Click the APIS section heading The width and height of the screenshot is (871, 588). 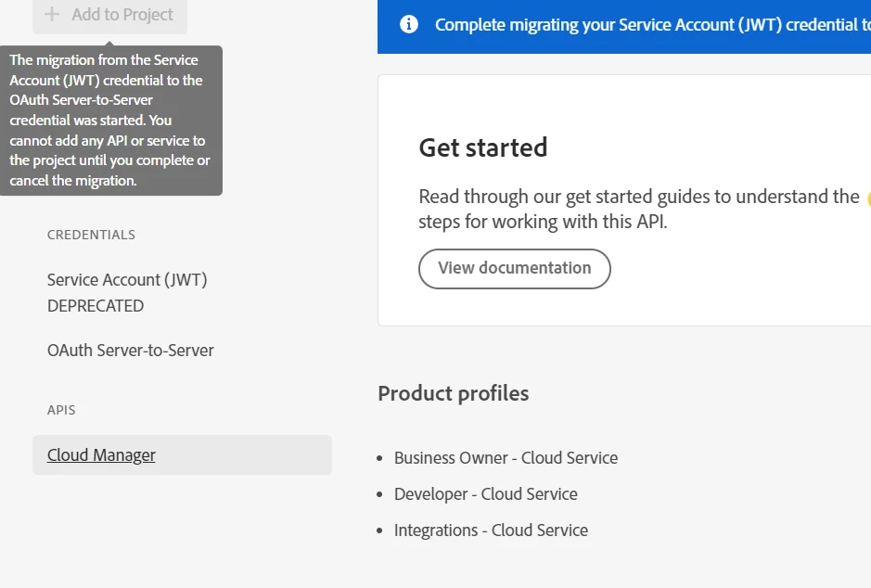[x=61, y=410]
